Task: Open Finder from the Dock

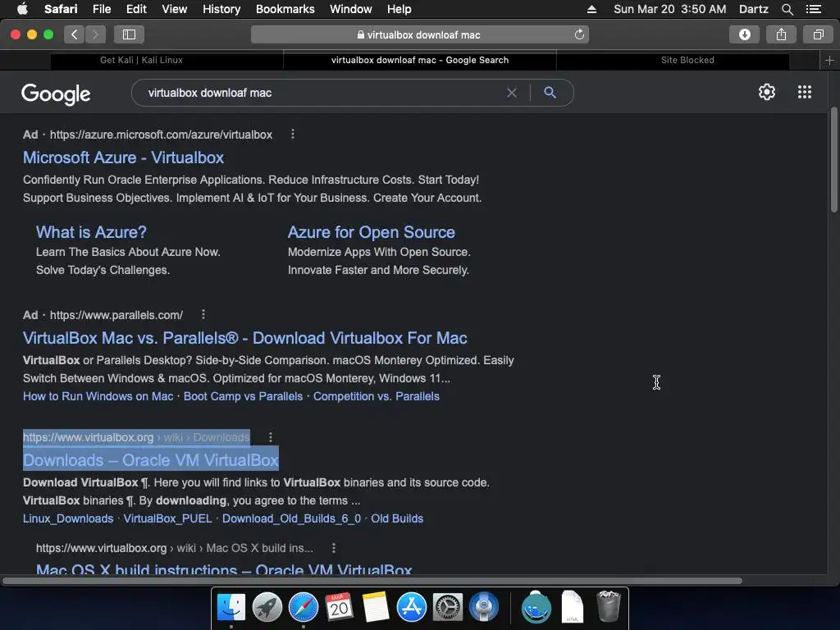Action: (x=231, y=608)
